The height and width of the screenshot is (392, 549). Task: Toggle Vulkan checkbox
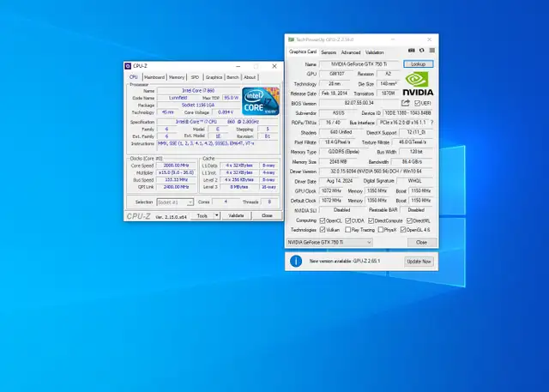(x=323, y=230)
